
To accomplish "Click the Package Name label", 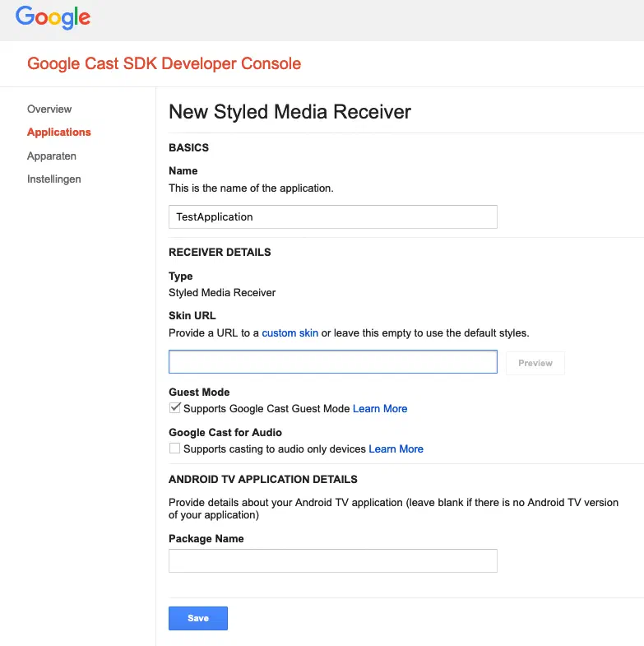I will coord(206,538).
